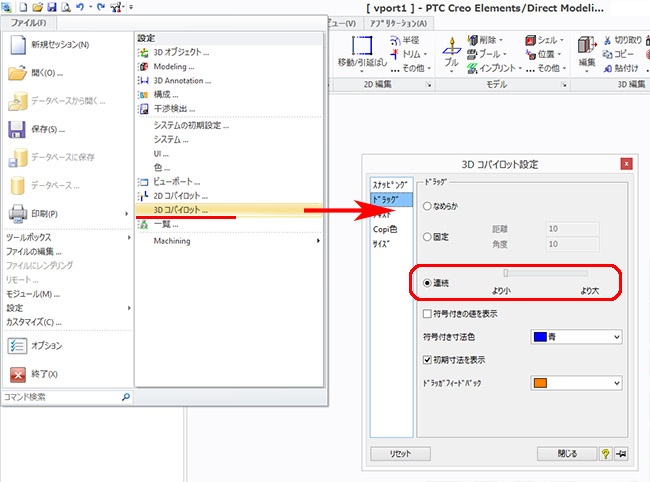Click the 3D 編集 large cube icon

(587, 46)
